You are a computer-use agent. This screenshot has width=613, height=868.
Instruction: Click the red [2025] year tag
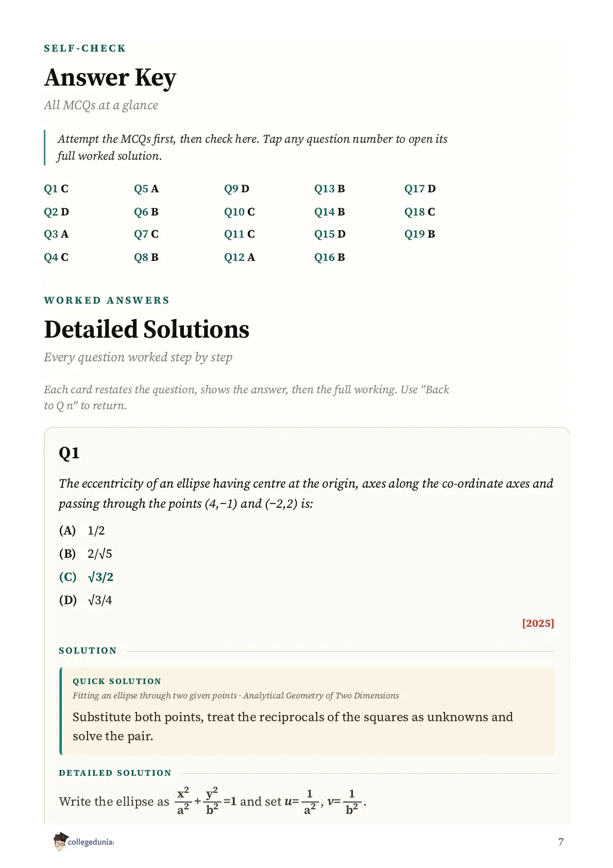538,623
